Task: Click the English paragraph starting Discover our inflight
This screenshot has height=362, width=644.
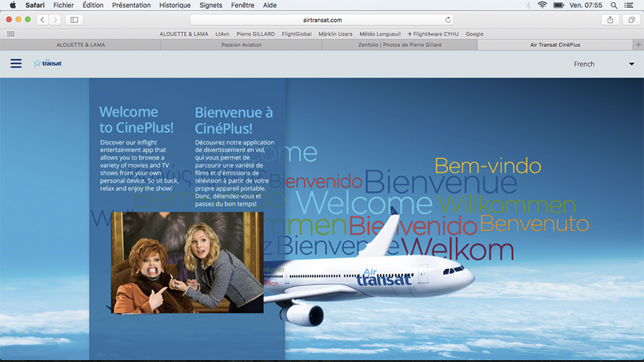Action: click(x=139, y=165)
